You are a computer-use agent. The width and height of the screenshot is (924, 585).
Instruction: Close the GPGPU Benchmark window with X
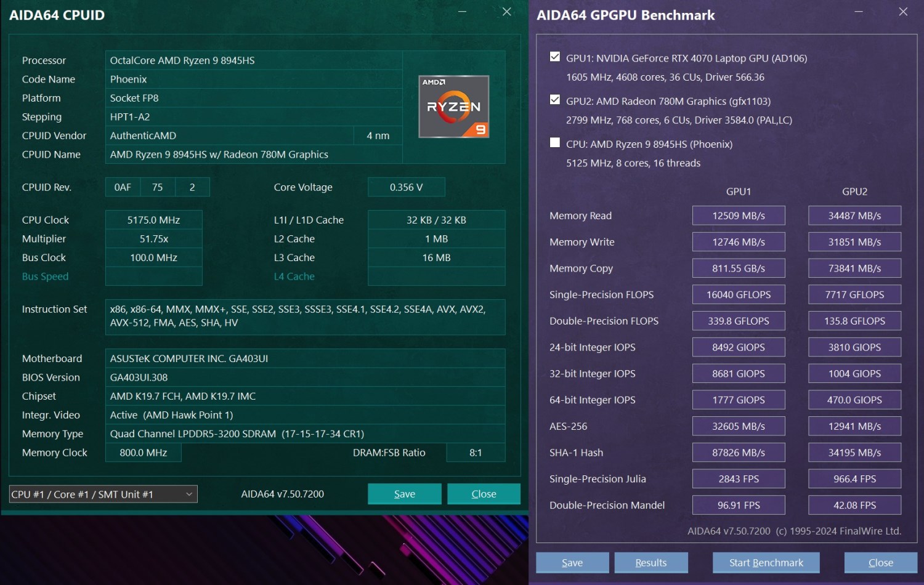(x=903, y=12)
